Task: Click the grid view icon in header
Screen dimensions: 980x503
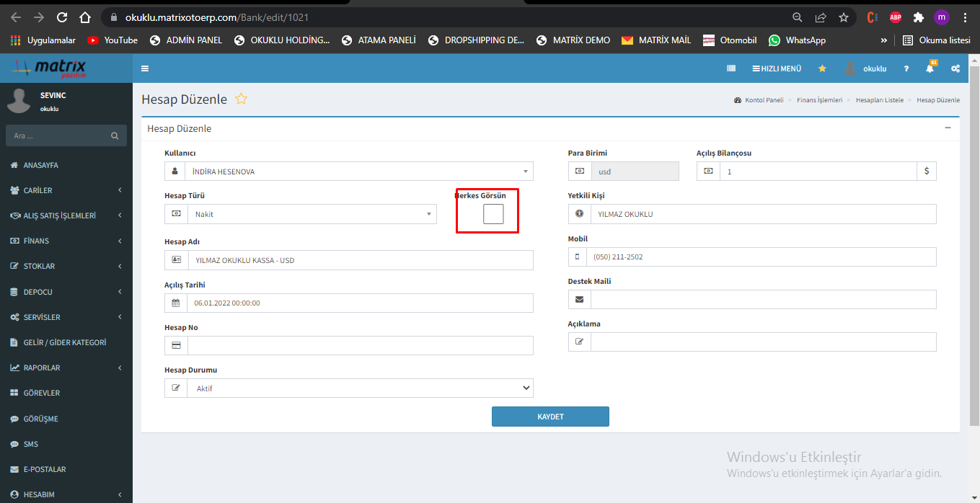Action: point(731,68)
